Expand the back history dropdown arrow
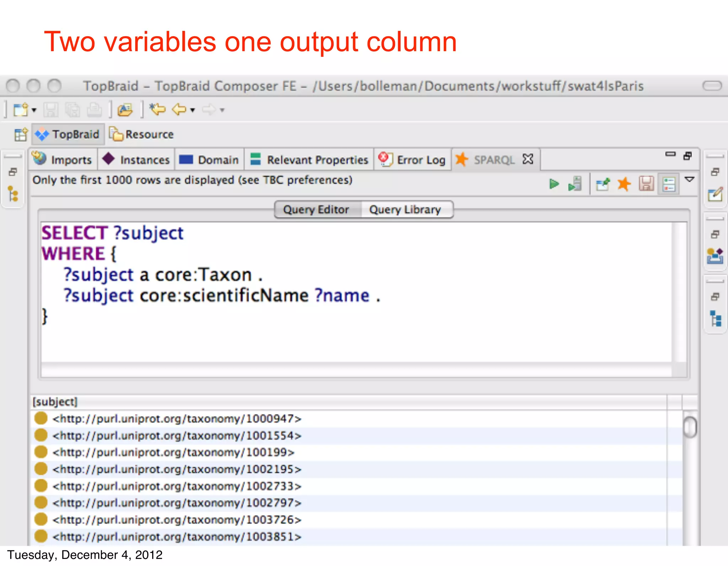The image size is (728, 566). click(x=193, y=110)
